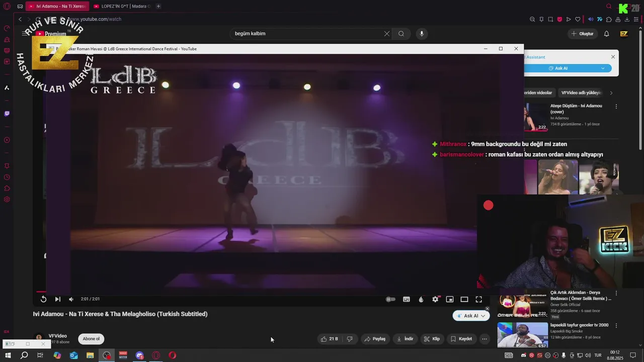644x362 pixels.
Task: Click the flame icon in player controls
Action: point(421,299)
